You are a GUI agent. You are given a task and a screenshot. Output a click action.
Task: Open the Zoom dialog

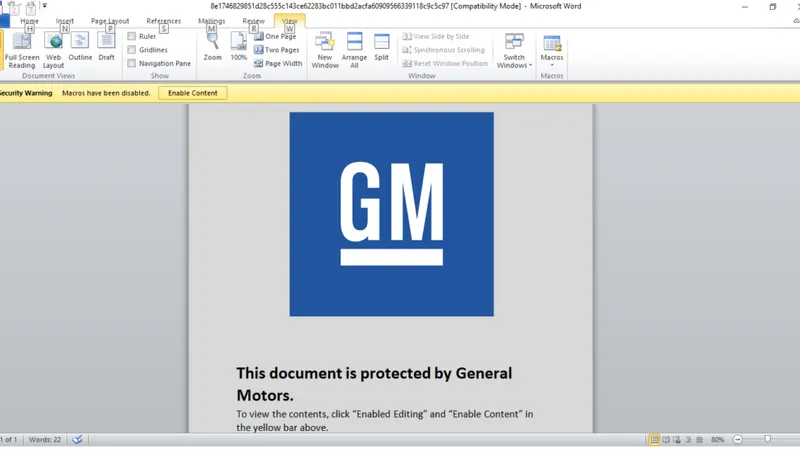(212, 47)
